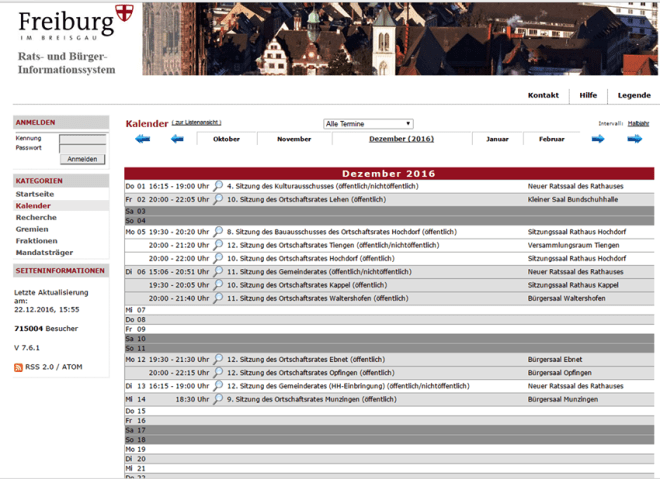Screen dimensions: 660x479
Task: Click the zur Listenansicht link
Action: tap(196, 122)
